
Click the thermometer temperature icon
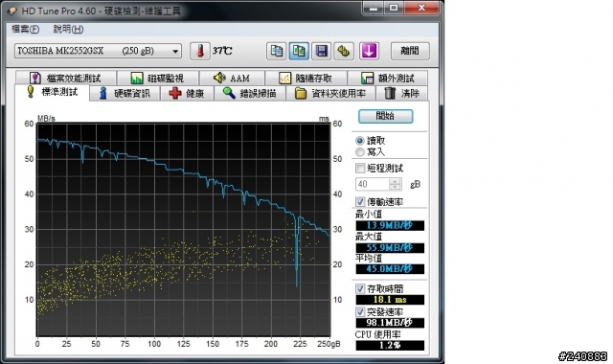(200, 51)
